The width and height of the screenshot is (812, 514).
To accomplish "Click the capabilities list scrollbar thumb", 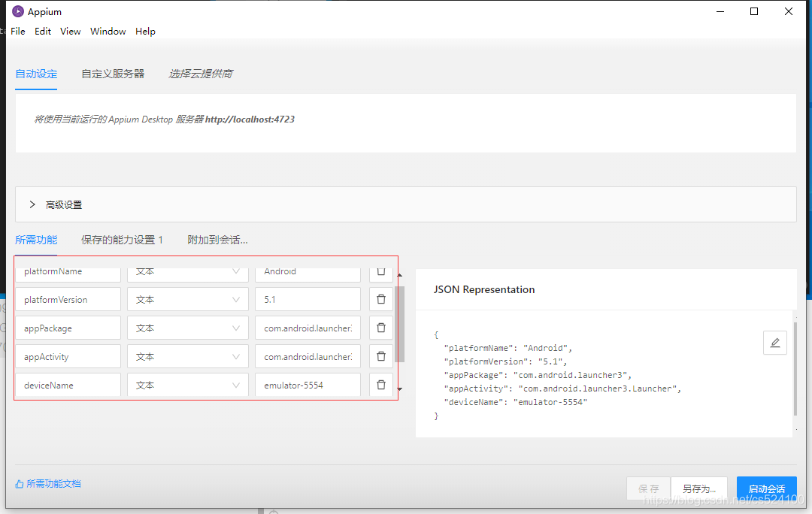I will click(x=400, y=324).
